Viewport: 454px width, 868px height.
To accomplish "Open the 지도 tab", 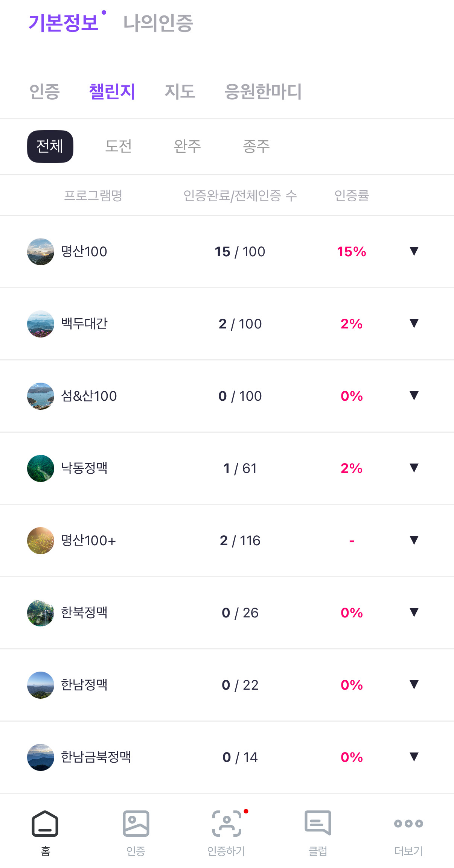I will click(x=180, y=91).
